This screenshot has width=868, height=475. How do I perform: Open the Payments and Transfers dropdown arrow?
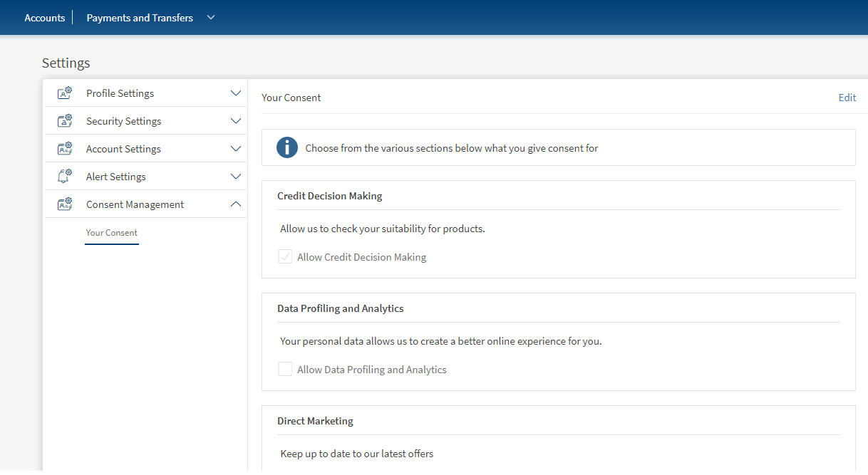(211, 18)
